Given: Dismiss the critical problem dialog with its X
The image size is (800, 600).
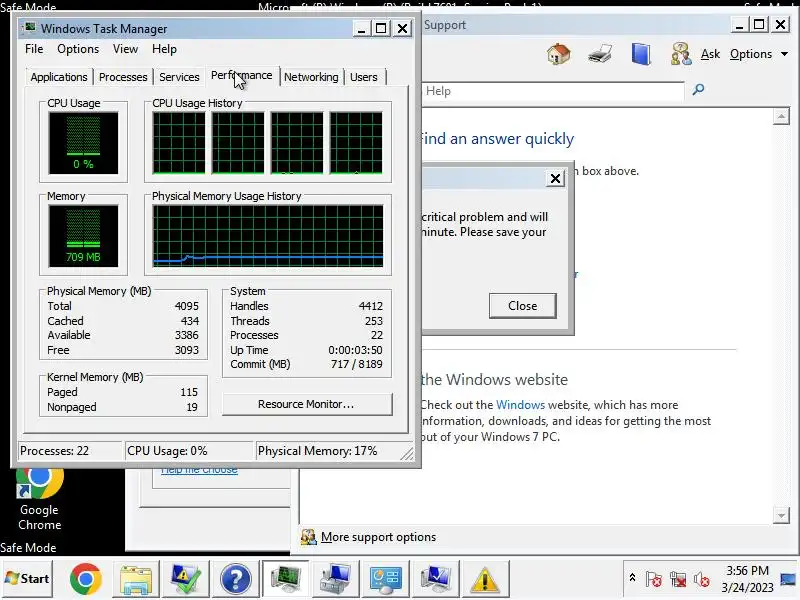Looking at the screenshot, I should (555, 179).
